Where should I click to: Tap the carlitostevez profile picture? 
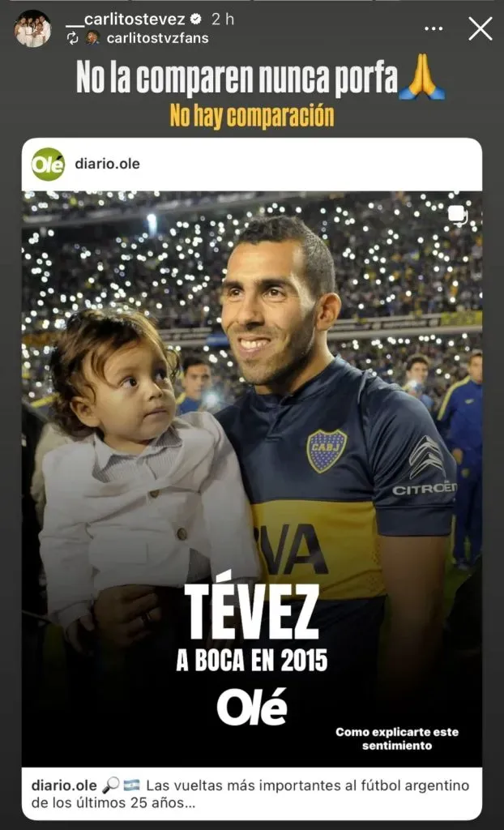[x=32, y=28]
